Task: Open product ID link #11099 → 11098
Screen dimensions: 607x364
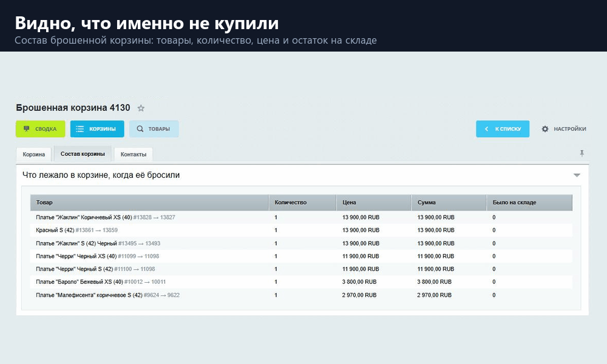Action: click(x=138, y=256)
